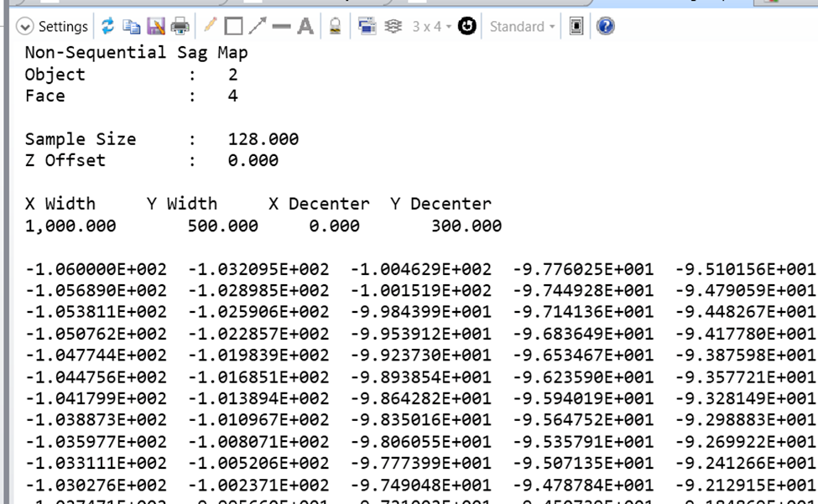
Task: Click the Update refresh arrows icon
Action: pyautogui.click(x=107, y=26)
